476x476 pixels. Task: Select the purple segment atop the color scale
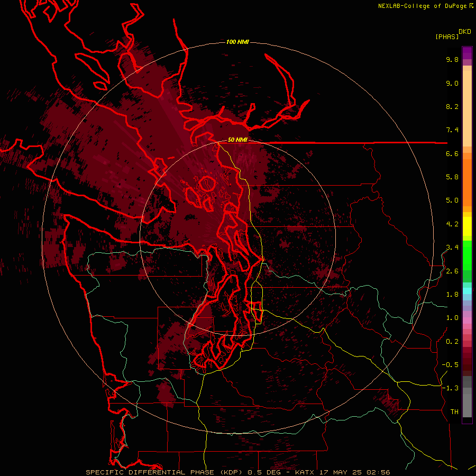point(467,53)
